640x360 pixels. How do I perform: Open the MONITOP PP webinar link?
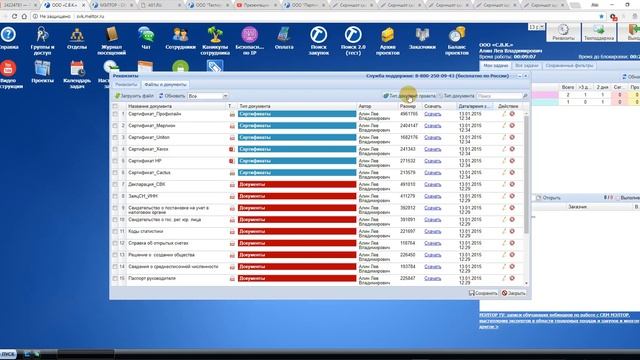[559, 321]
